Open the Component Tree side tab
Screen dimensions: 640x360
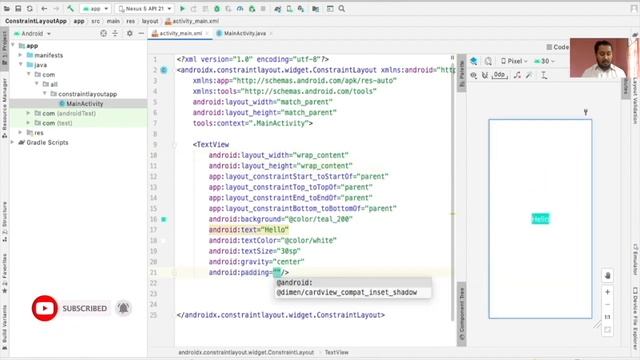point(462,314)
